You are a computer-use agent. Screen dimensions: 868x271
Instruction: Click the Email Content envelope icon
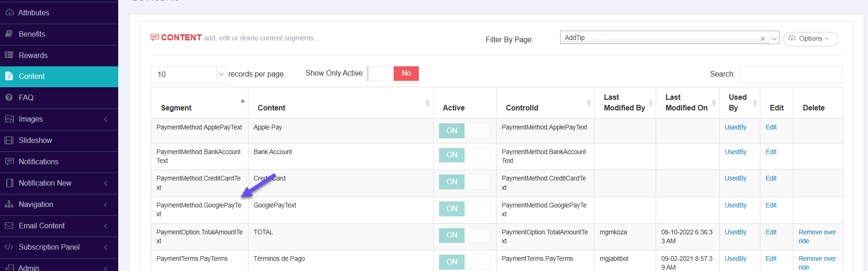point(9,226)
